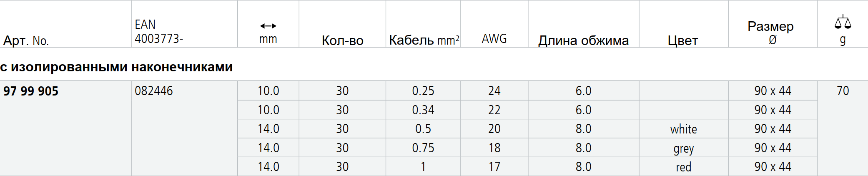Select the cable size 0.34 cell
The width and height of the screenshot is (868, 176).
click(423, 110)
